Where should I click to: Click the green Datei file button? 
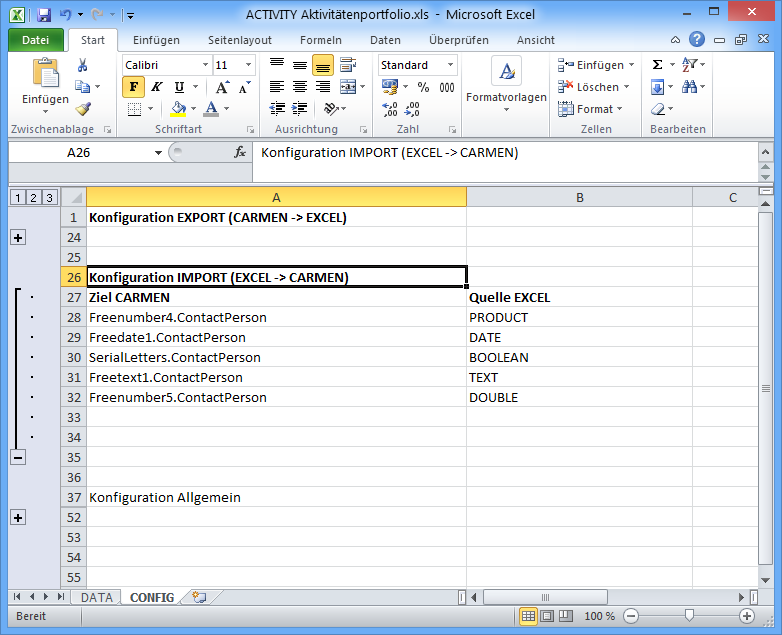pyautogui.click(x=35, y=40)
